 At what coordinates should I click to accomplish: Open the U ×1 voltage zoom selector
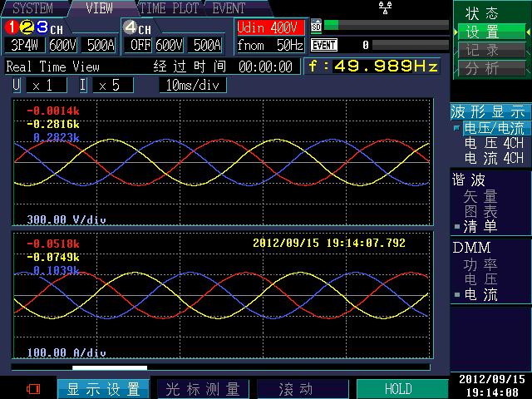38,86
